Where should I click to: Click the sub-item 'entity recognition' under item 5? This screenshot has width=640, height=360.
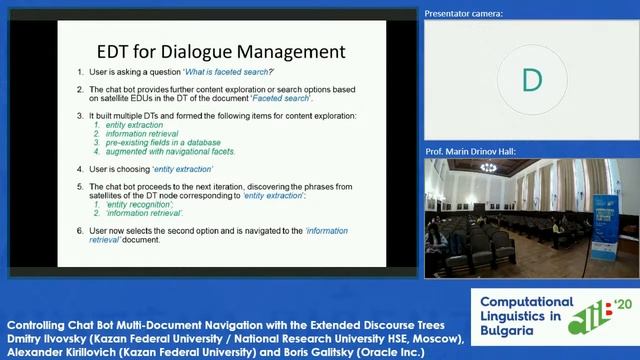[139, 204]
